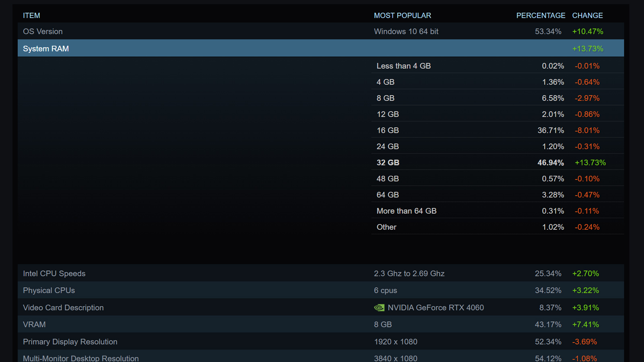The image size is (644, 362).
Task: Click the -2.97% change value
Action: [587, 98]
